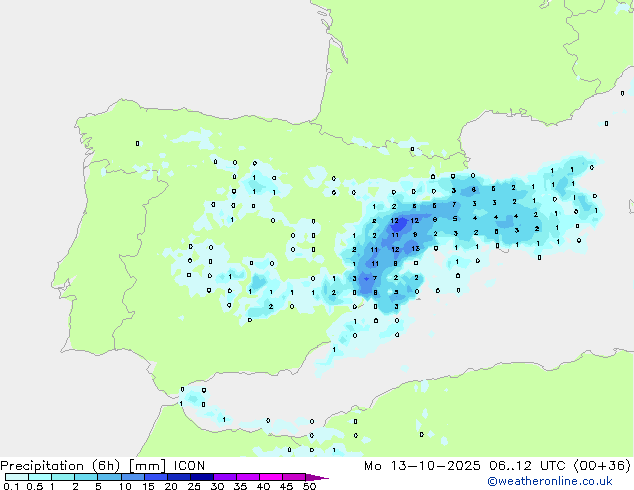Click the 15–20 mm legend color box
634x490 pixels.
(x=156, y=477)
